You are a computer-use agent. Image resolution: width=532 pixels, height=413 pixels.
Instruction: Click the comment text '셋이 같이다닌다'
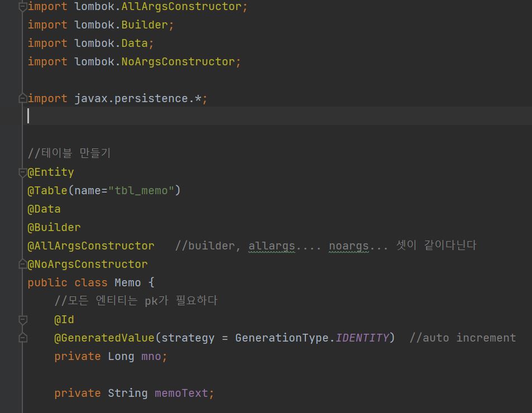pyautogui.click(x=437, y=245)
